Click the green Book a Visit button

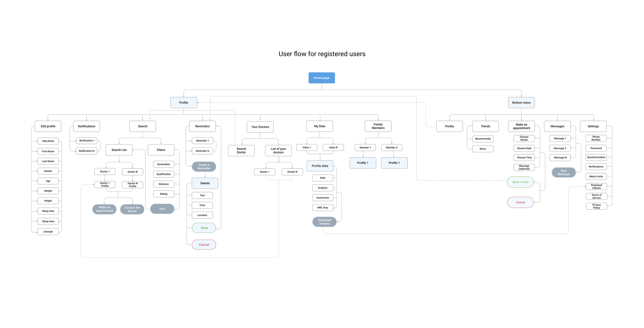(520, 182)
